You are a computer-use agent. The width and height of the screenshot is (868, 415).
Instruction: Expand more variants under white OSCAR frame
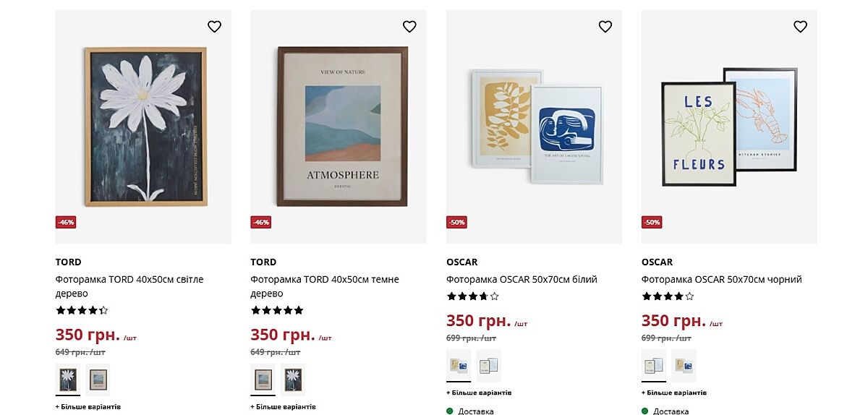click(479, 393)
